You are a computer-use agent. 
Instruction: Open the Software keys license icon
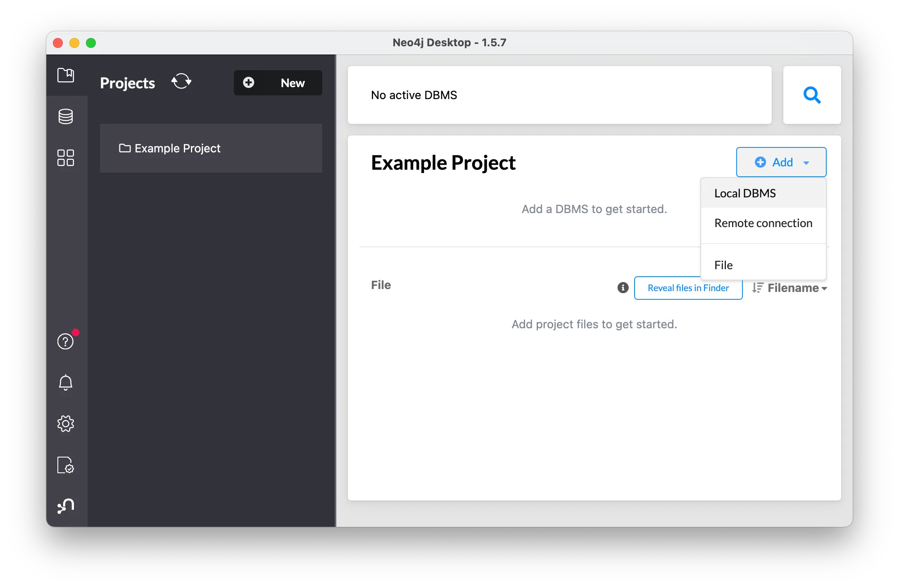[66, 465]
